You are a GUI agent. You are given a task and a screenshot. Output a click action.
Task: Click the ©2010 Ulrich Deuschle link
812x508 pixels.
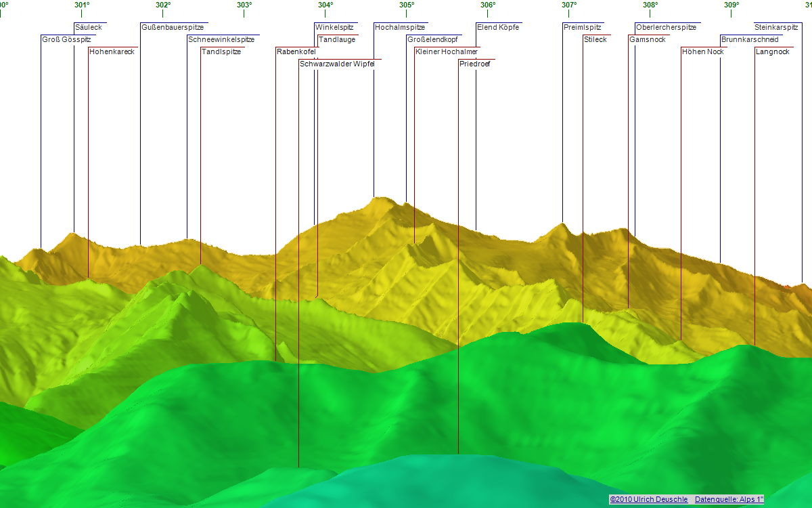coord(648,499)
